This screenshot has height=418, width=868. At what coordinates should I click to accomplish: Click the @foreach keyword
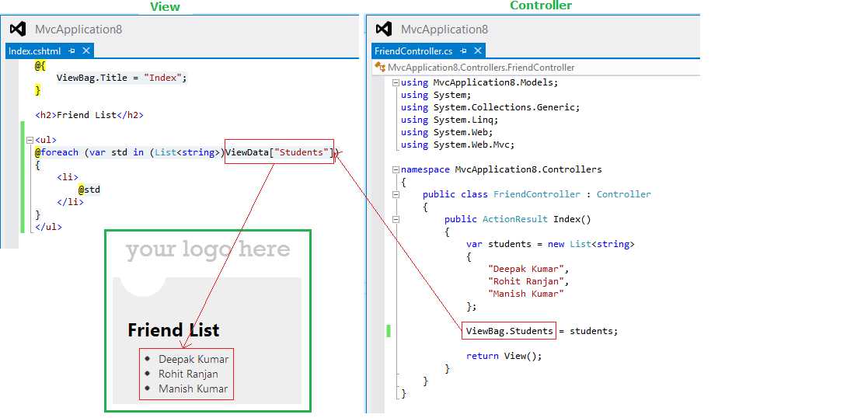(x=57, y=152)
